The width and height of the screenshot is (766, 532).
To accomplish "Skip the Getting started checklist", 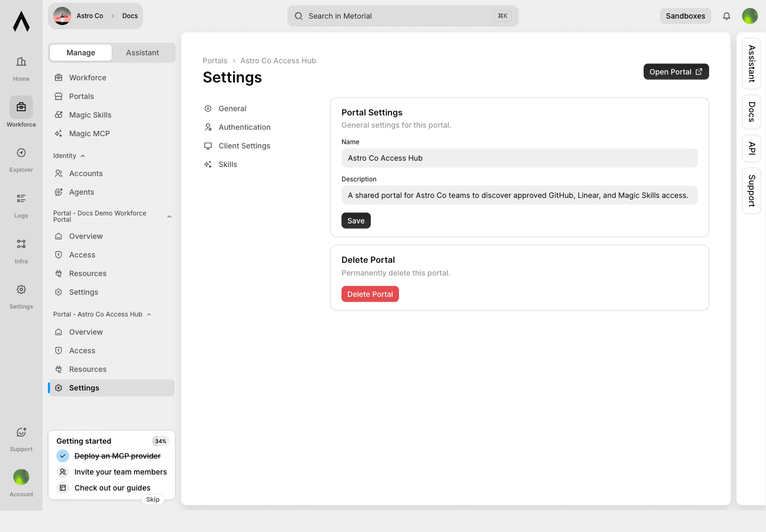I will pyautogui.click(x=153, y=500).
